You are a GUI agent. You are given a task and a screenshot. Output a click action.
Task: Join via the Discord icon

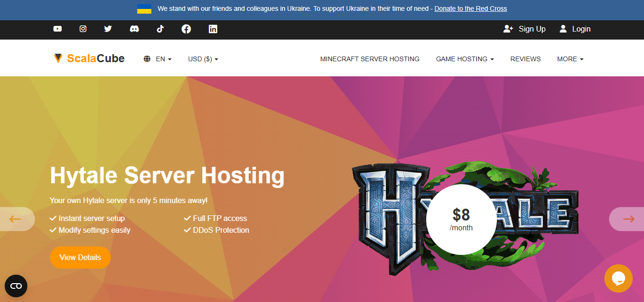click(134, 29)
